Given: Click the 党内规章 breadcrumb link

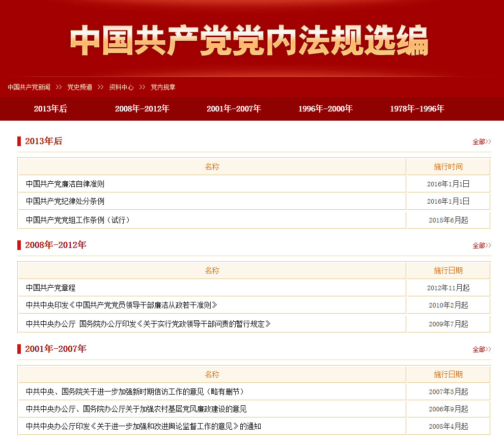Looking at the screenshot, I should 163,87.
